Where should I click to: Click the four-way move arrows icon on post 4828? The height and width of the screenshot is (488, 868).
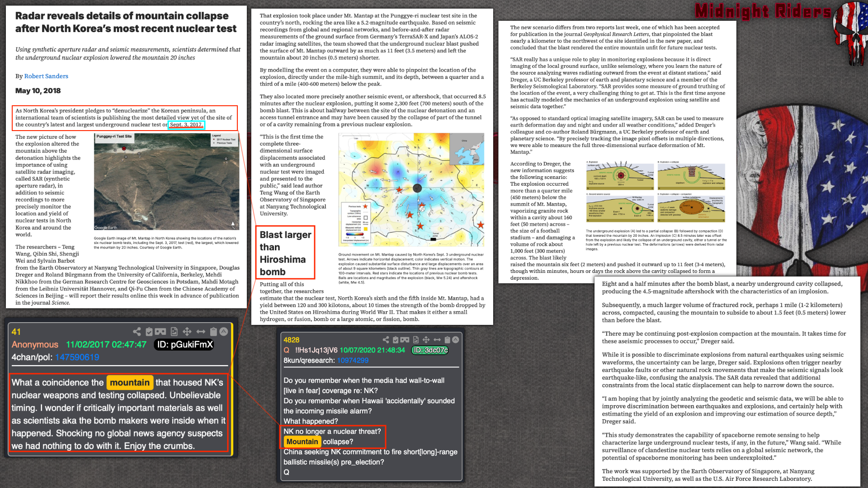(426, 340)
